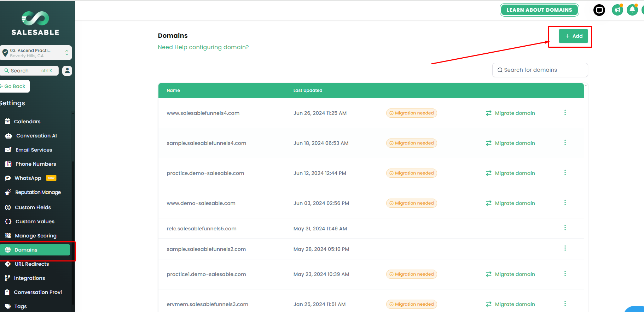Click the Name column header
This screenshot has width=644, height=312.
click(x=173, y=90)
